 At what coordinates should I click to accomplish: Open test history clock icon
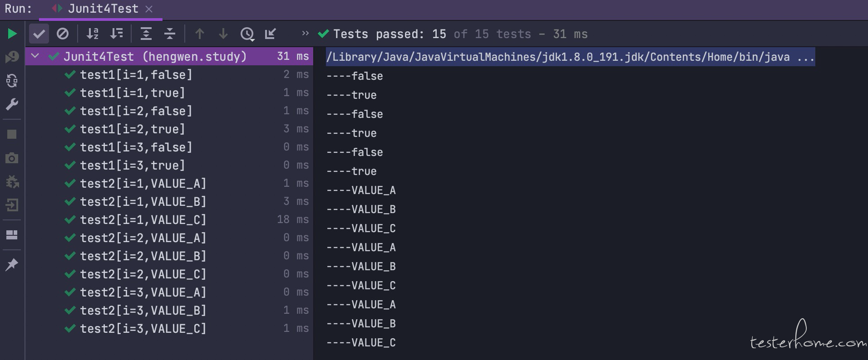pos(247,34)
